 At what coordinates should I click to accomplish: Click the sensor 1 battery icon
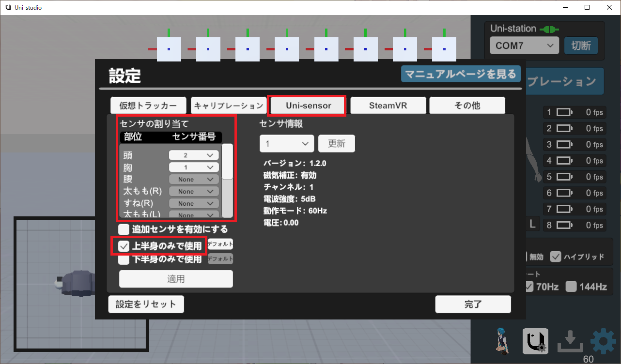564,113
